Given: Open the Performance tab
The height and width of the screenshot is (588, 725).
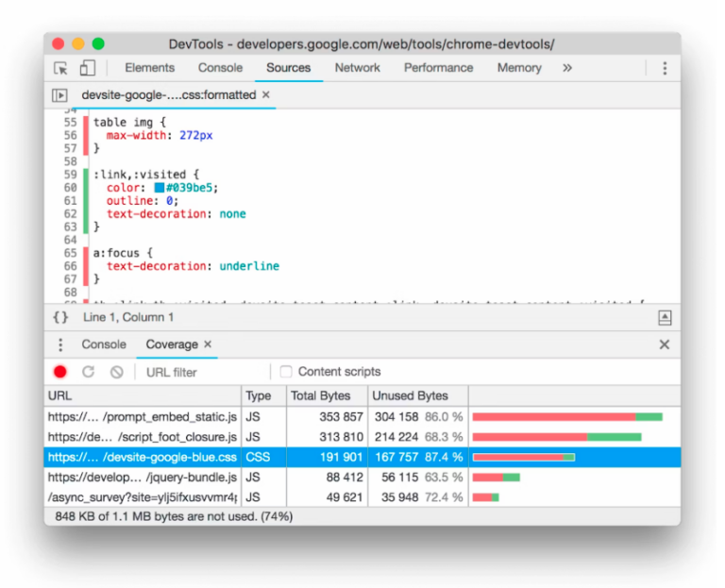Looking at the screenshot, I should click(438, 68).
